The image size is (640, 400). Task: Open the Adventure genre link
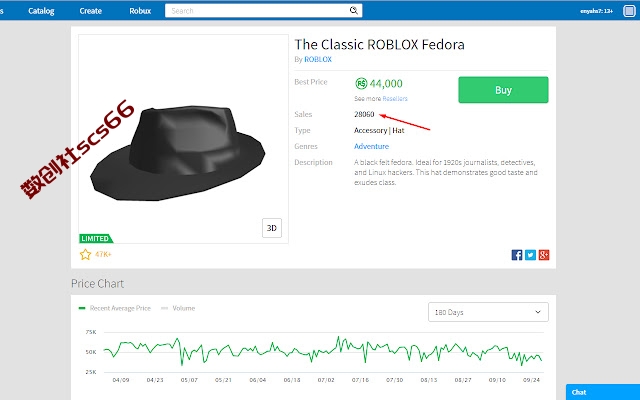(371, 146)
